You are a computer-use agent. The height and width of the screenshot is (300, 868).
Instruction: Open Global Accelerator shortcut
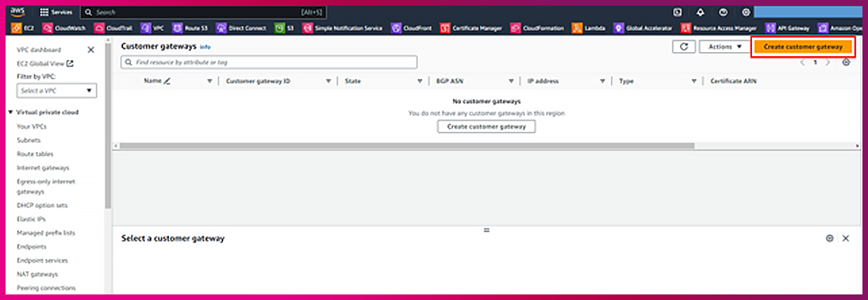pos(643,28)
